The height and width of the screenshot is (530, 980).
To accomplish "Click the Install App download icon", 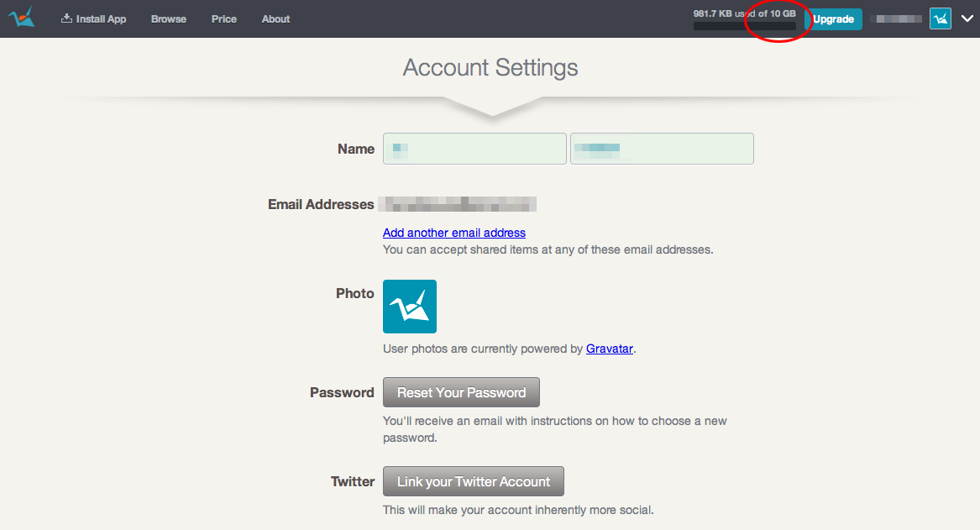I will coord(67,18).
